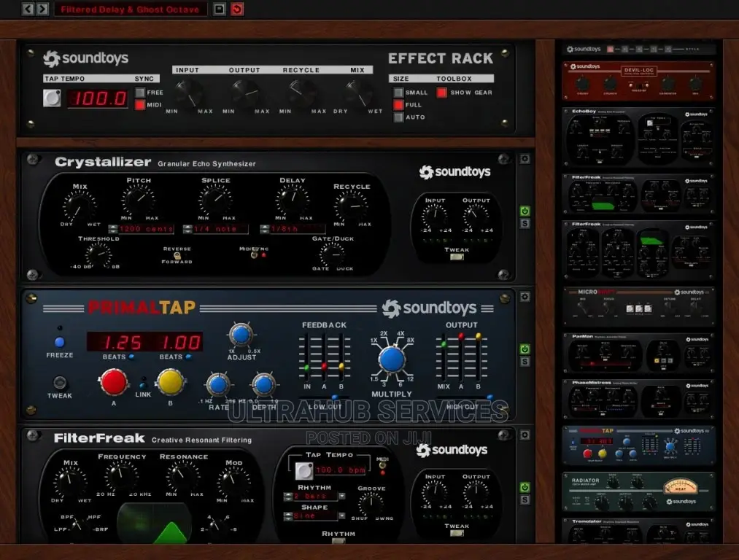The image size is (739, 560).
Task: Open PrimalTap settings gear icon
Action: pos(525,297)
